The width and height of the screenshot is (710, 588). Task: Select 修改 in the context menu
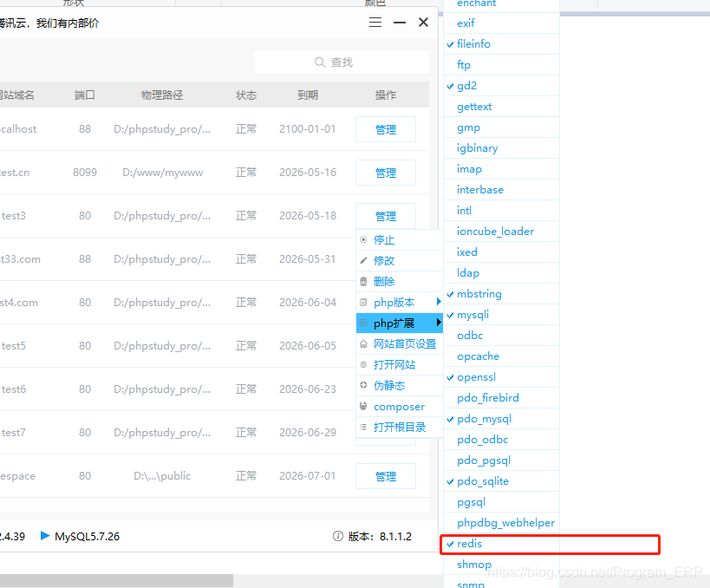tap(400, 260)
